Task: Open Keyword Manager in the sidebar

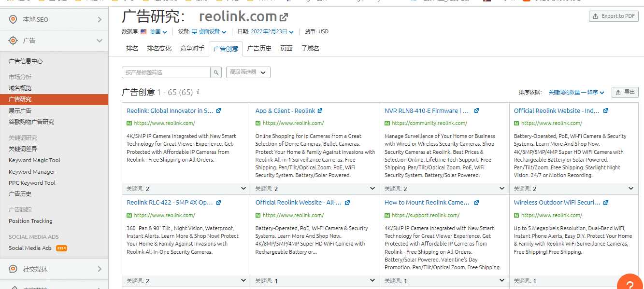Action: (x=32, y=172)
